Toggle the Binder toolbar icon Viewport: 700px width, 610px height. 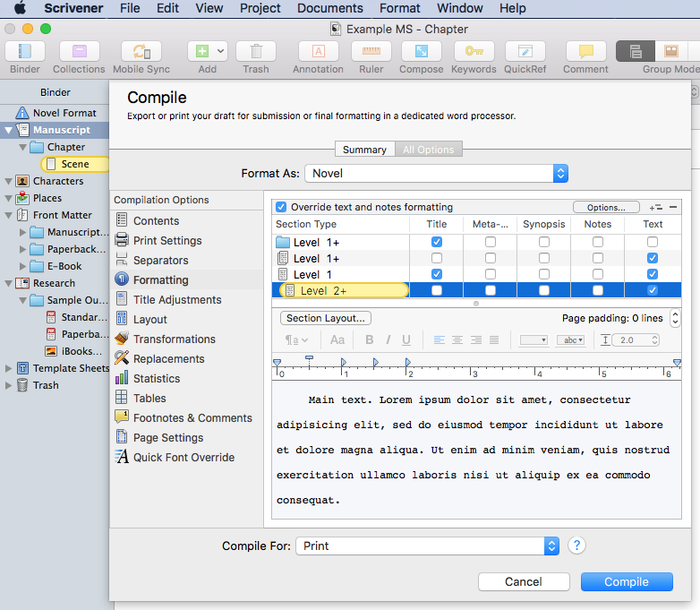click(25, 51)
